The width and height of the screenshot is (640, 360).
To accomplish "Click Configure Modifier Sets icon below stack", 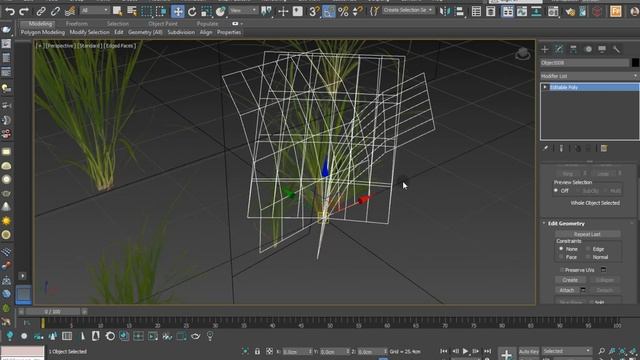I will (x=604, y=149).
